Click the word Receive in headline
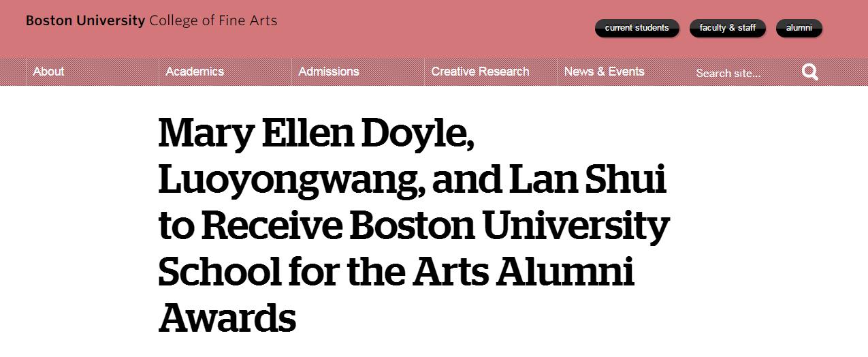 point(272,226)
